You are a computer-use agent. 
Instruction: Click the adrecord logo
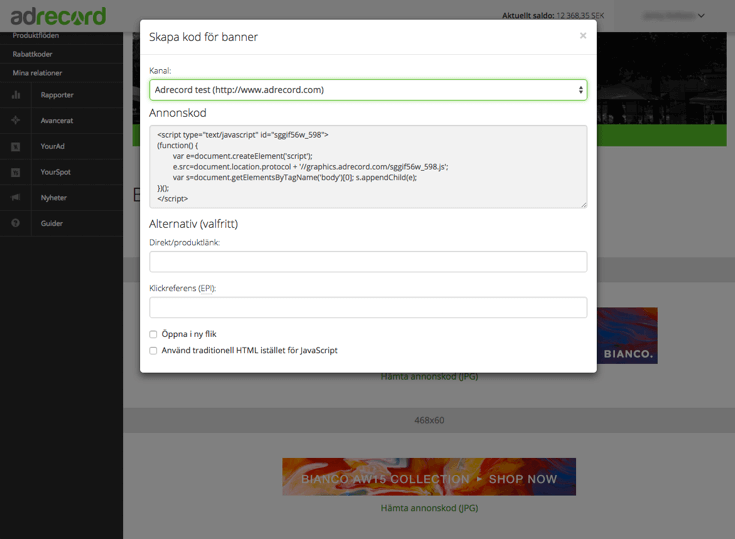click(58, 16)
